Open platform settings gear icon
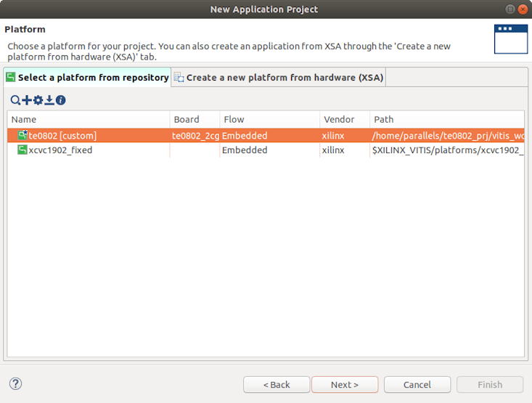Image resolution: width=532 pixels, height=403 pixels. (38, 100)
